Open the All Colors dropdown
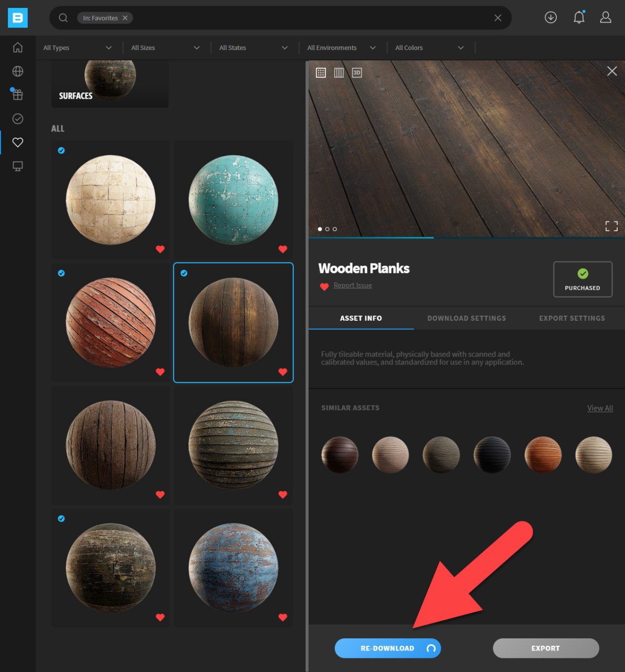The height and width of the screenshot is (672, 625). (x=430, y=48)
